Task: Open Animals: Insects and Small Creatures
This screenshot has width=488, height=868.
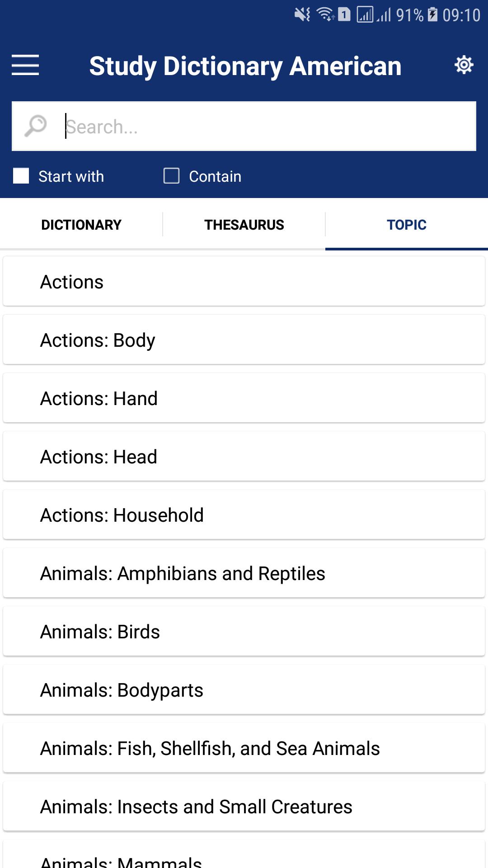Action: tap(244, 806)
